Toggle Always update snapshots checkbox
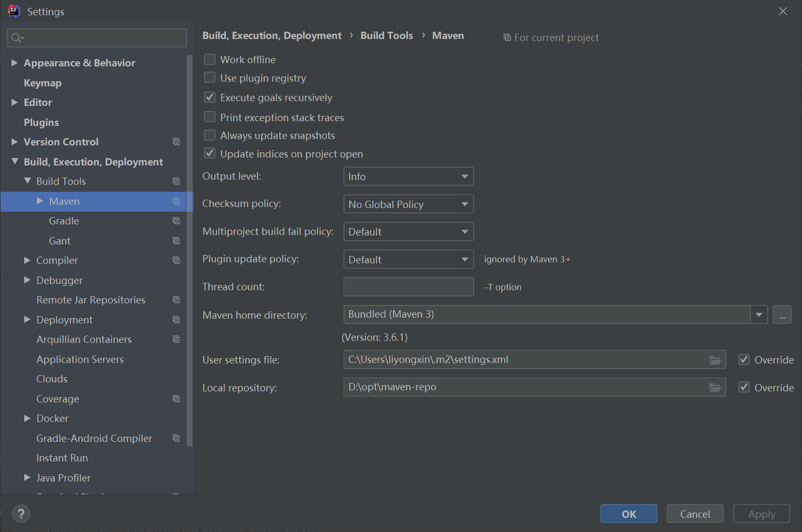 point(210,135)
